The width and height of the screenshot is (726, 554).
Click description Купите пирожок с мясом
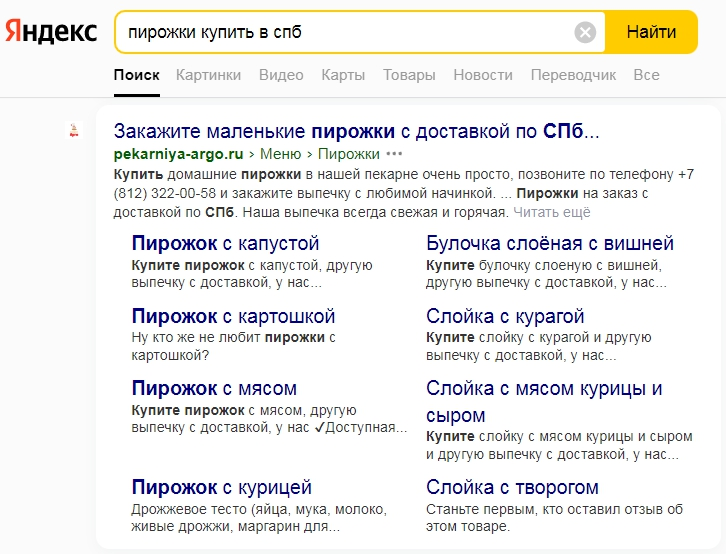pos(269,419)
